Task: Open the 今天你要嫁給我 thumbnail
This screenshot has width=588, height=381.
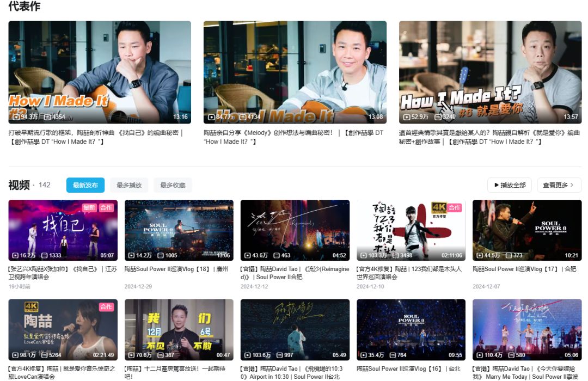Action: 527,330
